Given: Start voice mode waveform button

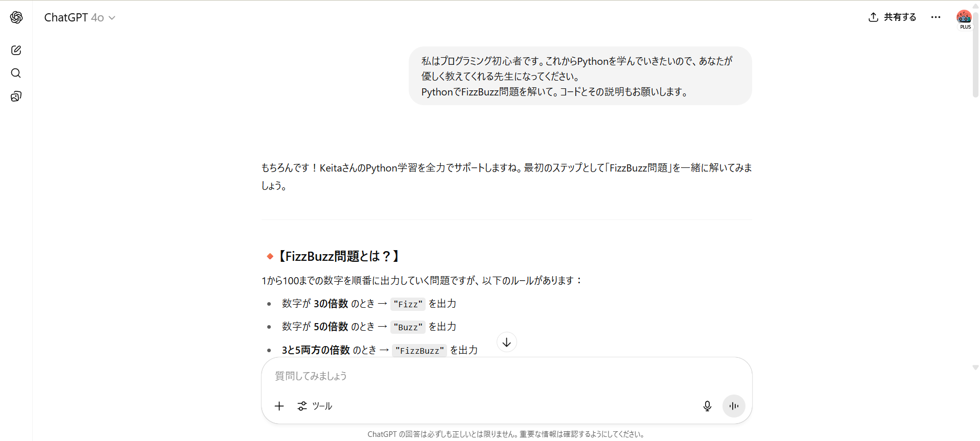Looking at the screenshot, I should pyautogui.click(x=734, y=406).
